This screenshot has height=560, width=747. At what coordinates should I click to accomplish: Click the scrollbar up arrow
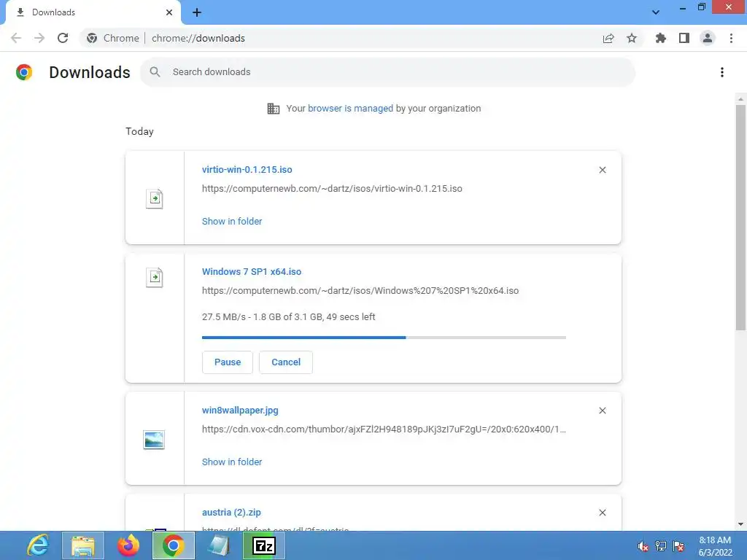coord(740,99)
